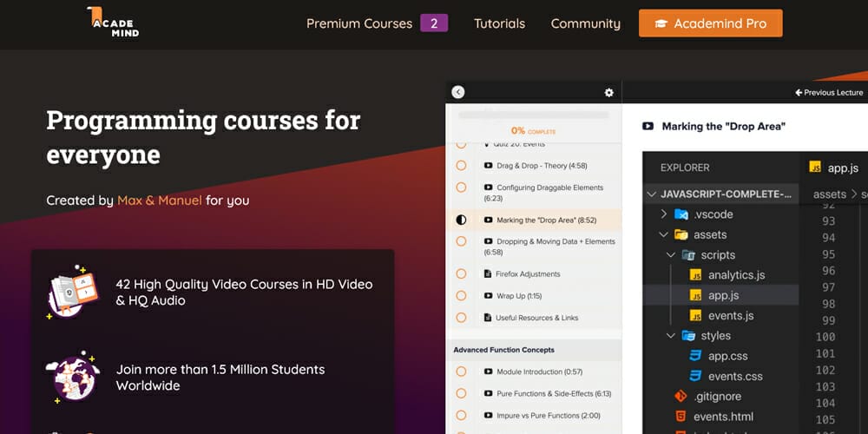Open analytics.js in the explorer
This screenshot has height=434, width=868.
tap(727, 275)
